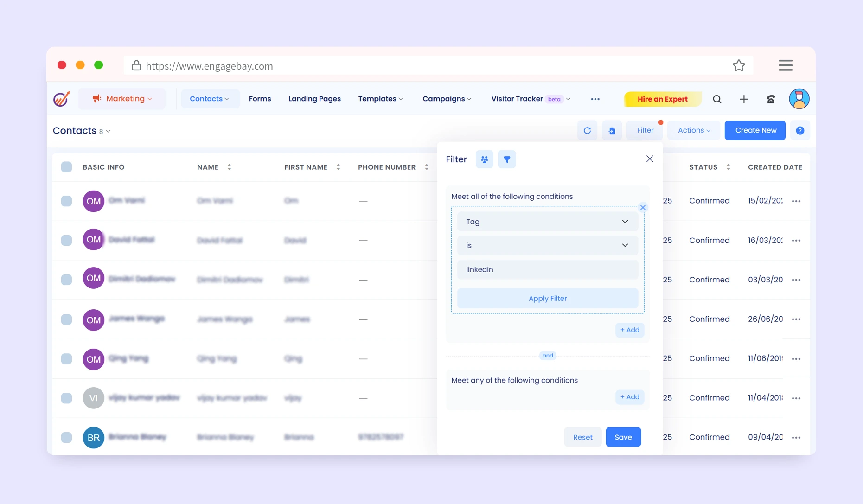The image size is (863, 504).
Task: Select the funnel icon in Filter panel
Action: pos(507,159)
